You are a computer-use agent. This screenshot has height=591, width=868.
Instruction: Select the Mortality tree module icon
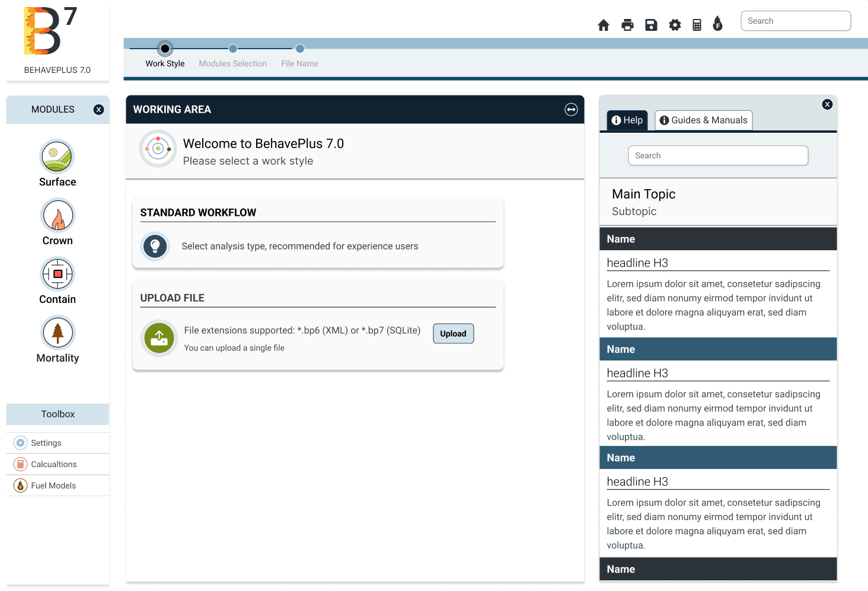(x=58, y=333)
